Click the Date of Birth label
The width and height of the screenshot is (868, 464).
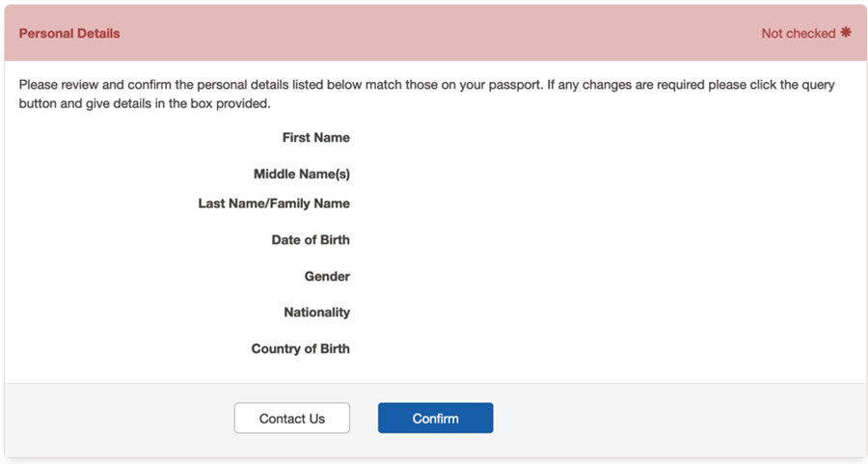(311, 240)
